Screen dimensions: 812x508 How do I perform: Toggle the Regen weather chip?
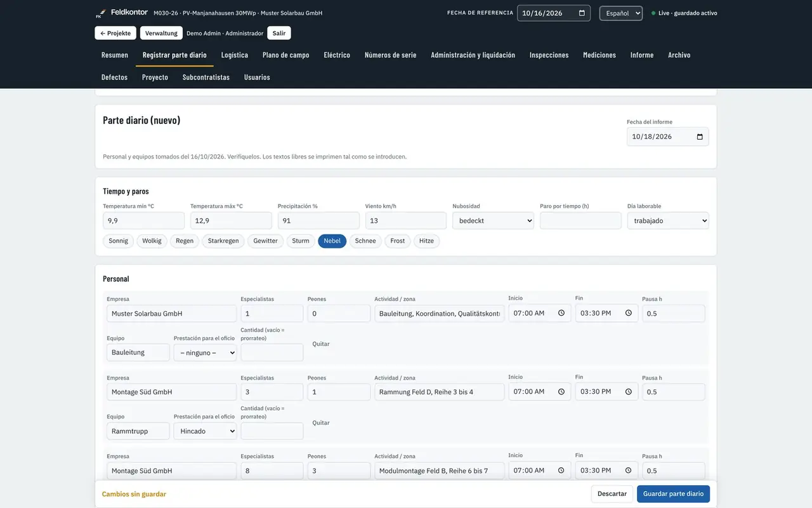coord(185,241)
